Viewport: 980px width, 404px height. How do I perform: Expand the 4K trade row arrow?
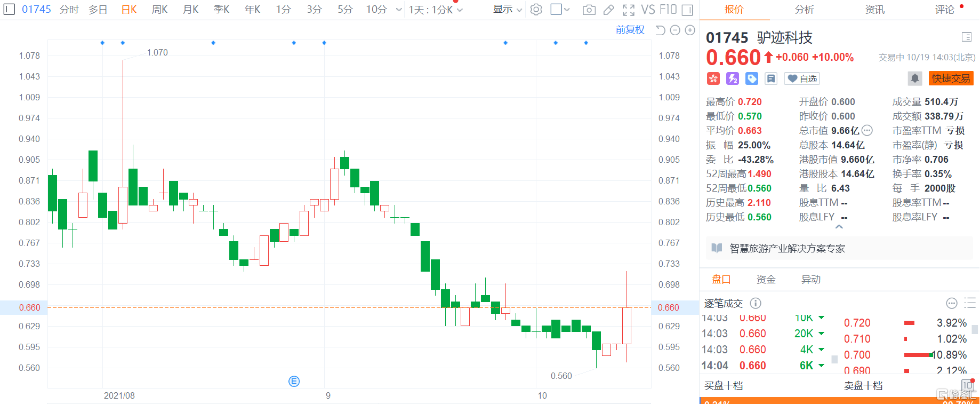point(821,350)
